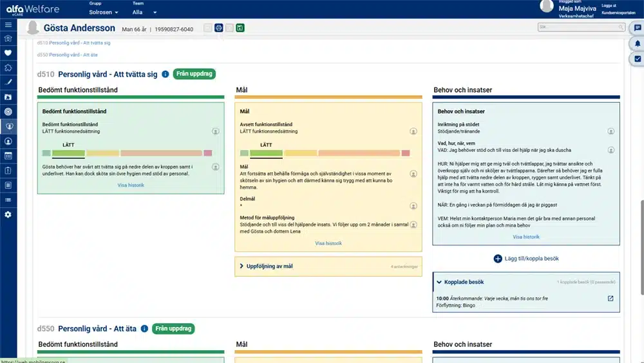Select the heart icon in the sidebar
Viewport: 644px width, 363px height.
coord(8,53)
